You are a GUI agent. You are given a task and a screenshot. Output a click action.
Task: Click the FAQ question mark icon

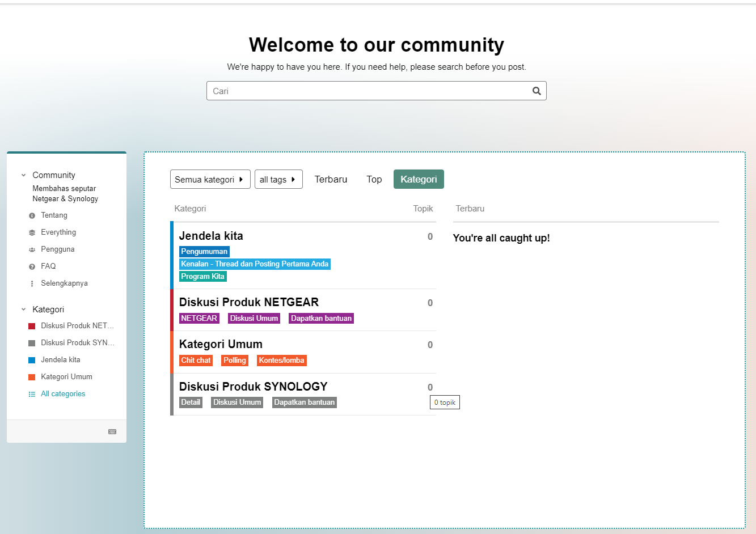32,266
